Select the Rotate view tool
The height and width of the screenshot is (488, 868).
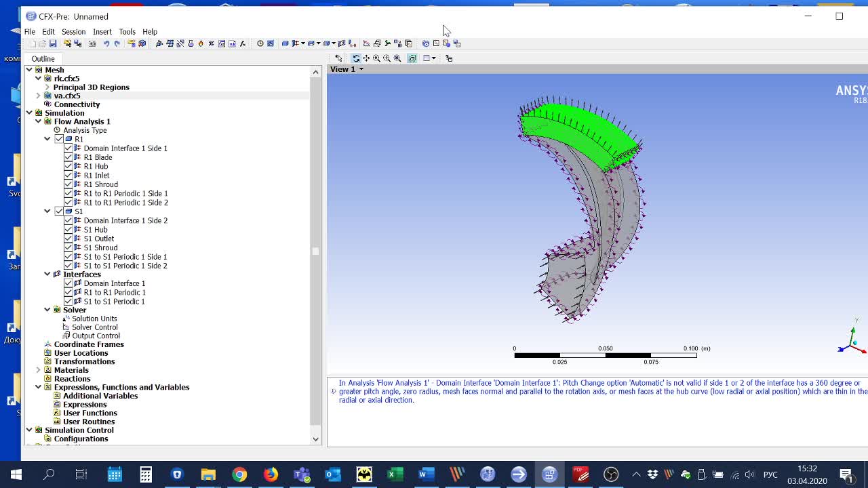pos(356,58)
